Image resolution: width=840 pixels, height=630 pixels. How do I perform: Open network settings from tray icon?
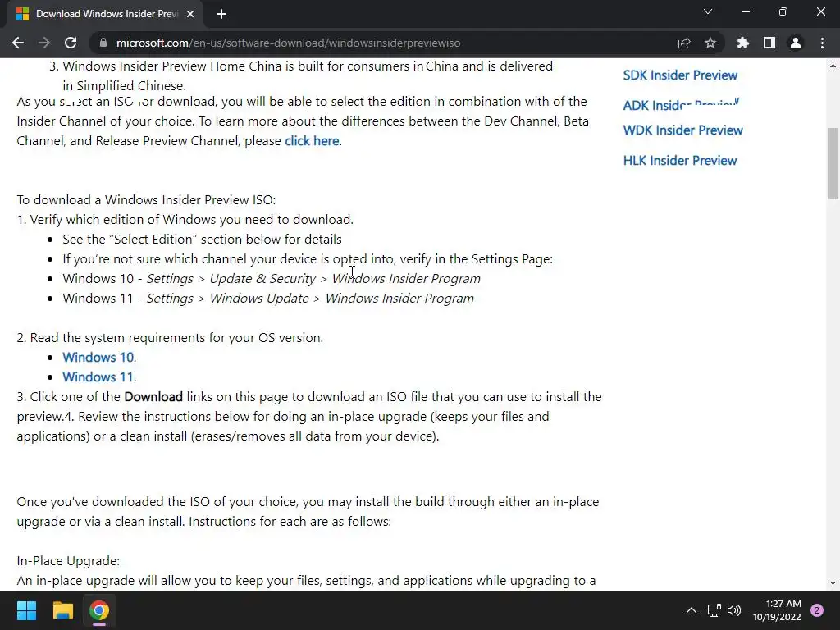point(714,610)
